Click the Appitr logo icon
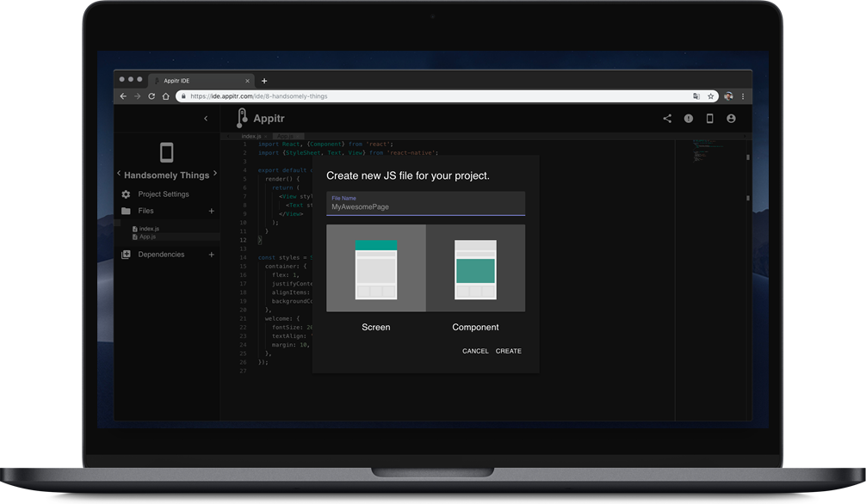866x504 pixels. click(243, 119)
